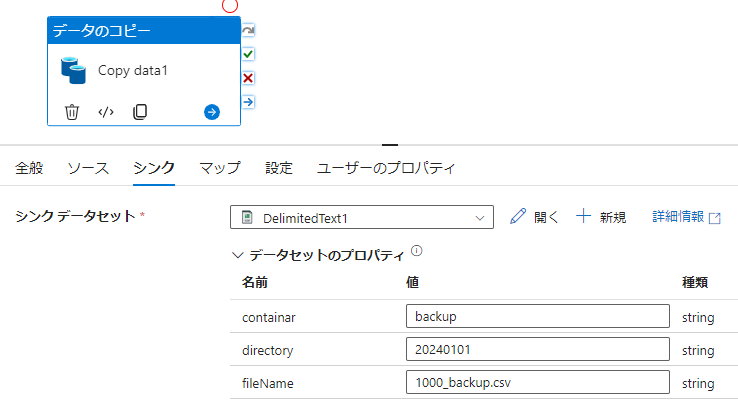Select the blue arrow completion connector

tap(248, 102)
